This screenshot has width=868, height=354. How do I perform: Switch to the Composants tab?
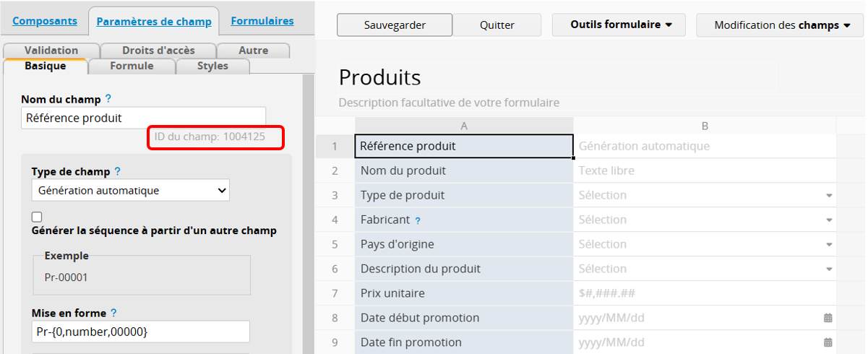point(45,21)
